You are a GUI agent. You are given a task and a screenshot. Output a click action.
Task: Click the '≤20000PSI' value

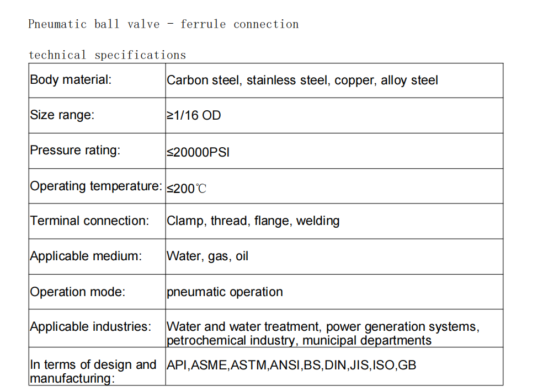coord(198,153)
